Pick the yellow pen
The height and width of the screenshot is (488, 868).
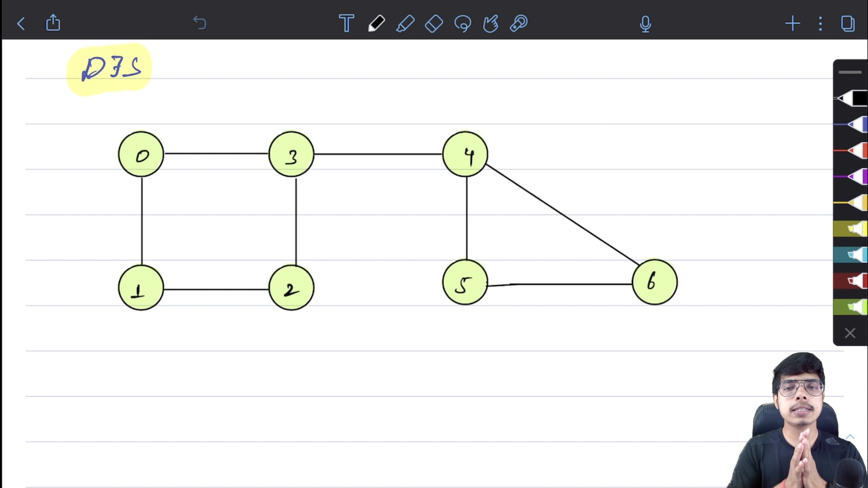[x=850, y=203]
